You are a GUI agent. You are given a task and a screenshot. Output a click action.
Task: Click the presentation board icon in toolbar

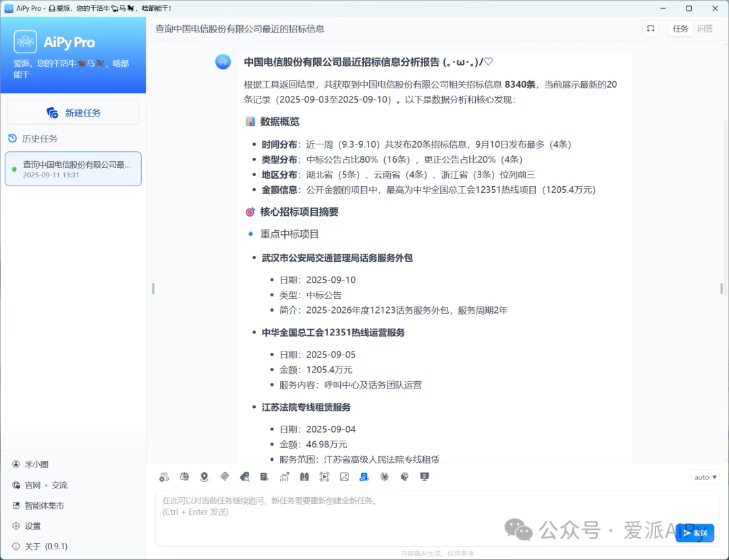pos(425,477)
